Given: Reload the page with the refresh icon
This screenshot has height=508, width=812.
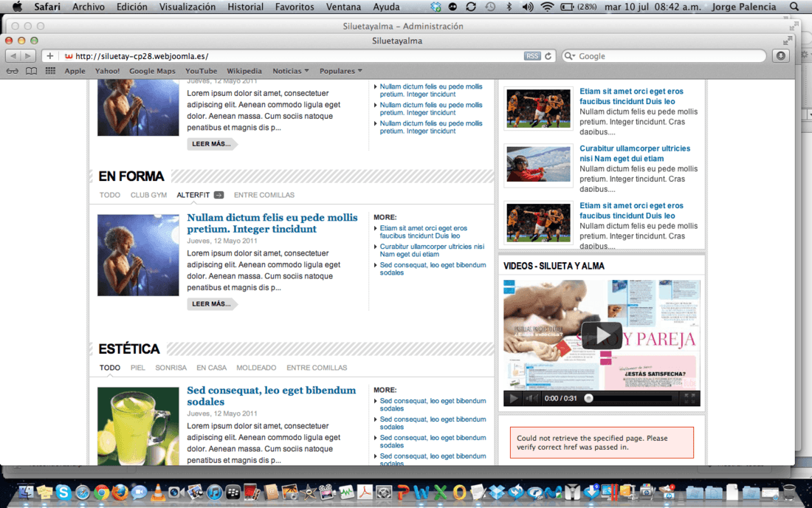Looking at the screenshot, I should (548, 56).
